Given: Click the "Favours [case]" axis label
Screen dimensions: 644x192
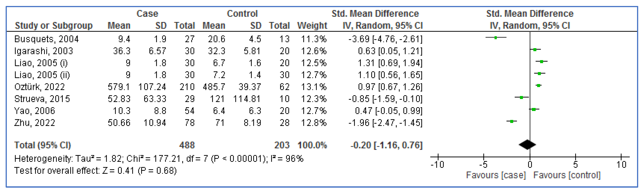Looking at the screenshot, I should click(x=496, y=175).
